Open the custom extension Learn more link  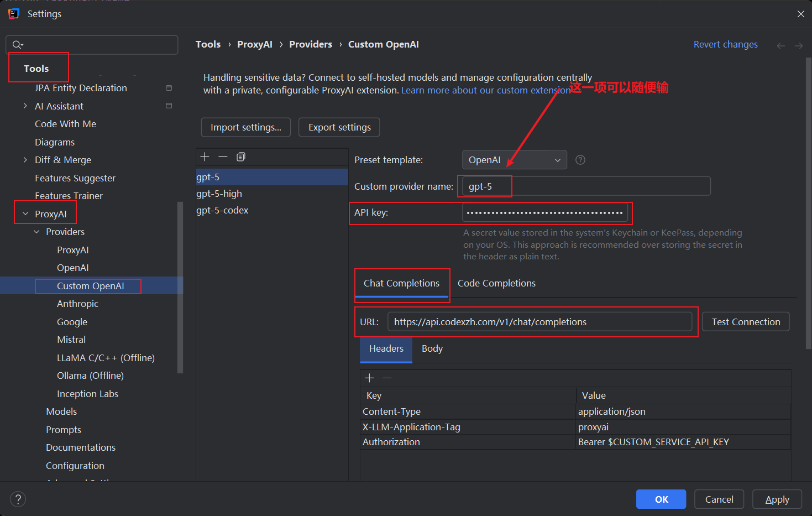click(486, 90)
